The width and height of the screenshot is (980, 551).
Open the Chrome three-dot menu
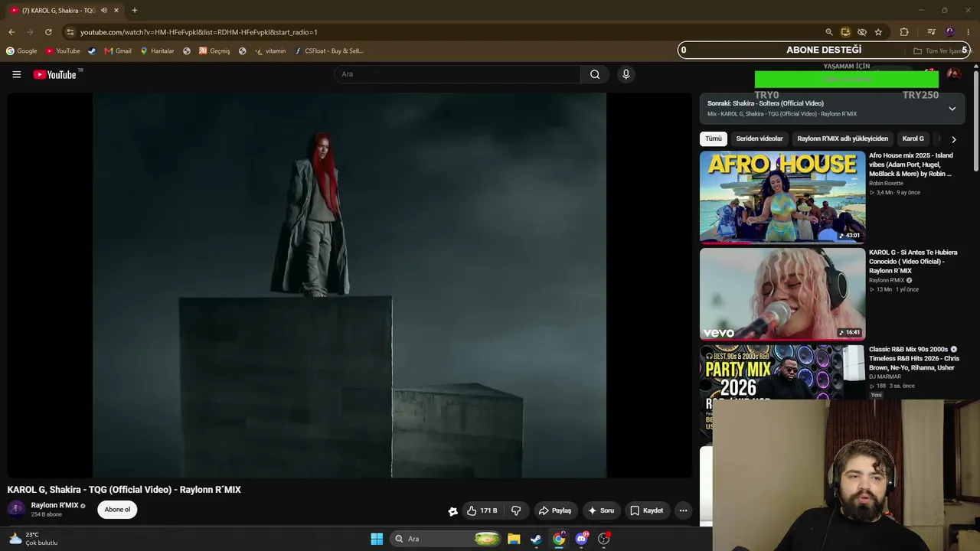coord(969,32)
